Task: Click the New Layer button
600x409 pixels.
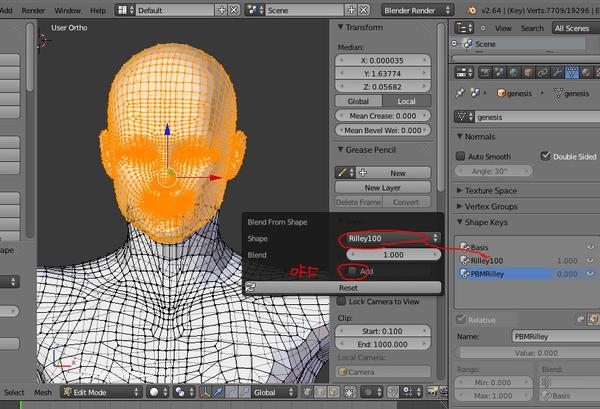Action: point(383,187)
